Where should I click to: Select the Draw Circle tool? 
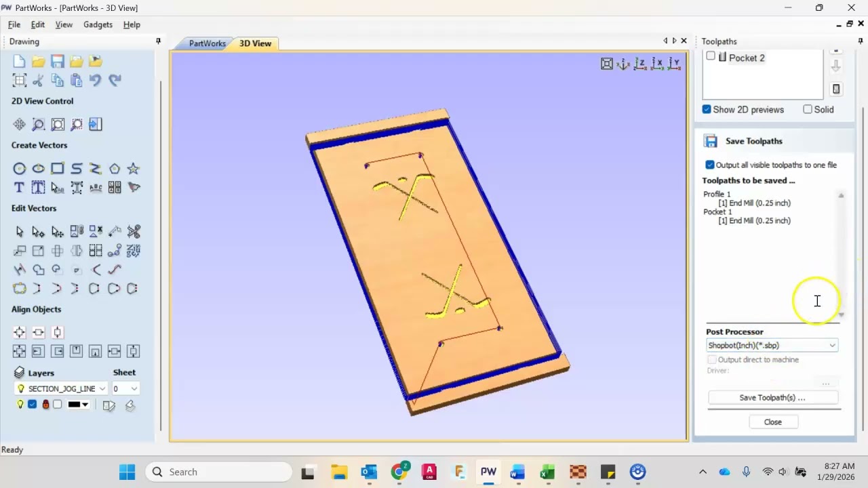(19, 169)
